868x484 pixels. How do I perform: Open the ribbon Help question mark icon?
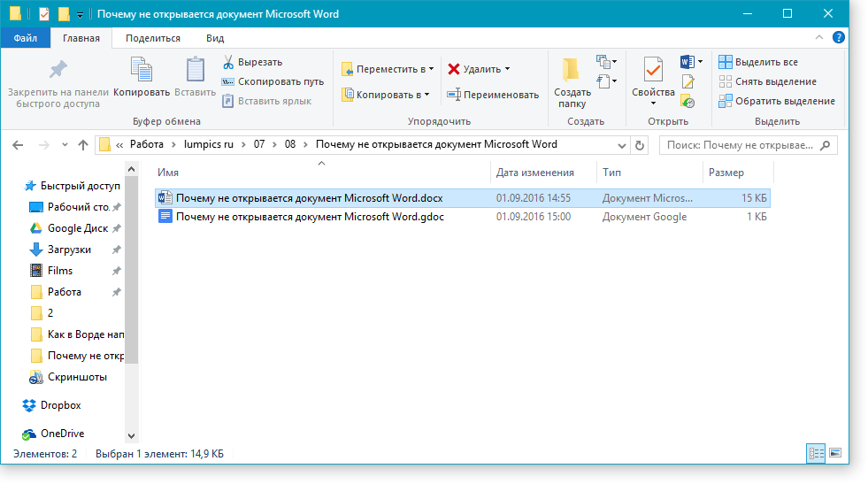[838, 38]
